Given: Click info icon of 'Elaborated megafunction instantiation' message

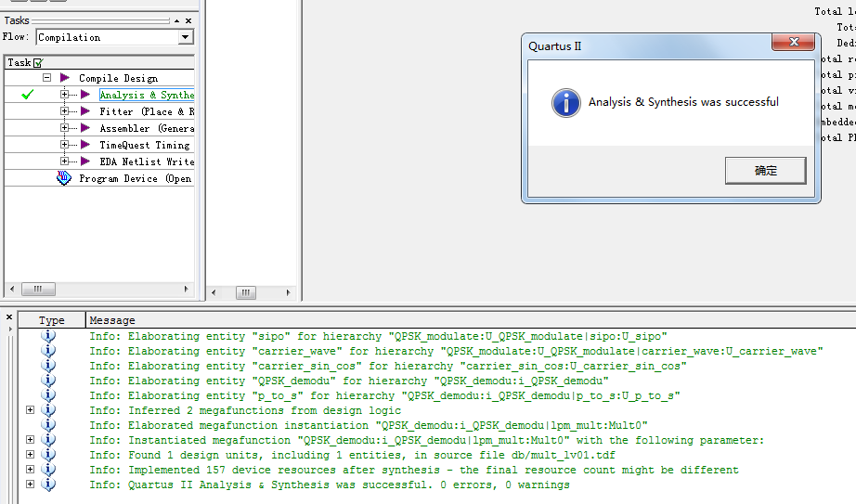Looking at the screenshot, I should coord(48,424).
